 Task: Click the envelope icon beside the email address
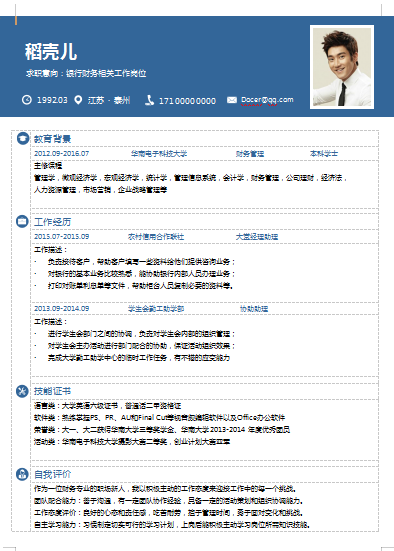[x=232, y=100]
